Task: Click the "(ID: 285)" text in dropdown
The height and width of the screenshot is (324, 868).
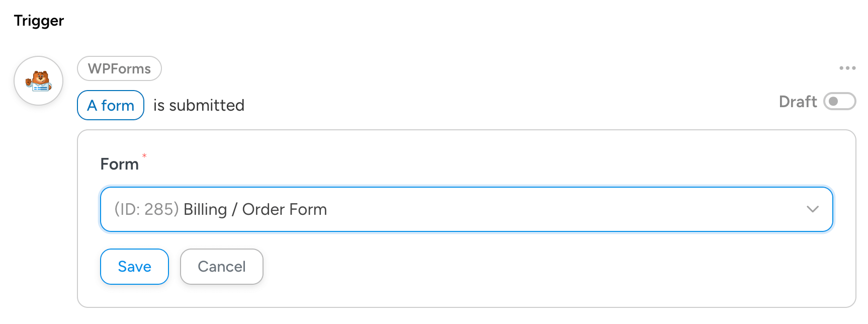Action: coord(146,209)
